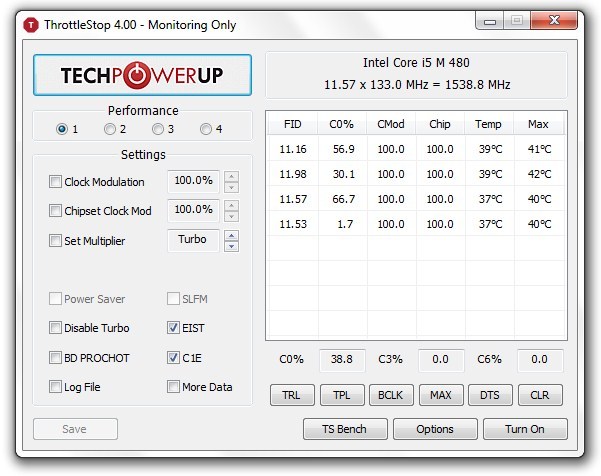This screenshot has height=476, width=601.
Task: Close the ThrottleStop window
Action: tap(554, 20)
